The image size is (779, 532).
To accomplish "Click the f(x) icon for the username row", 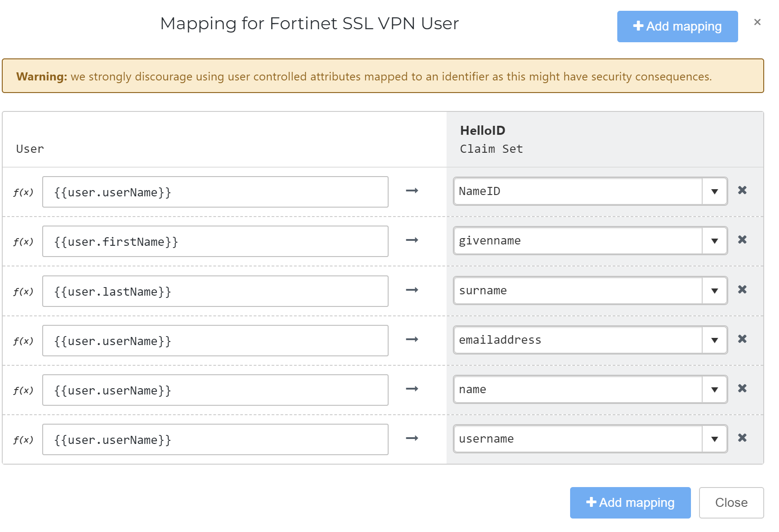I will pos(23,440).
